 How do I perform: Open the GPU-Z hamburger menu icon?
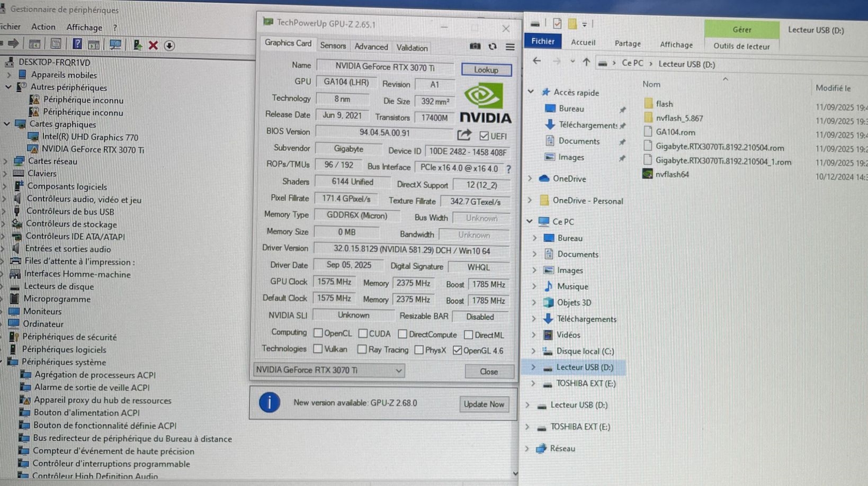click(510, 47)
